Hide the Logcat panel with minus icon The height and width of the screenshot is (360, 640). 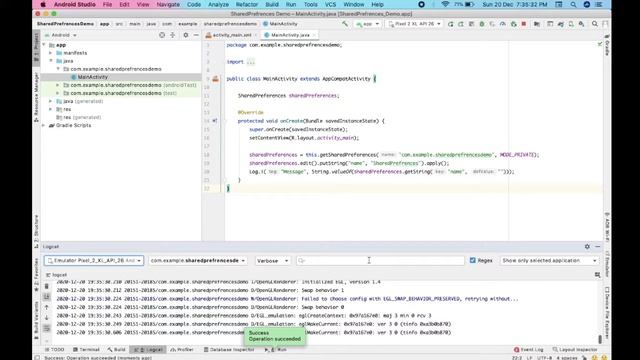pos(598,247)
